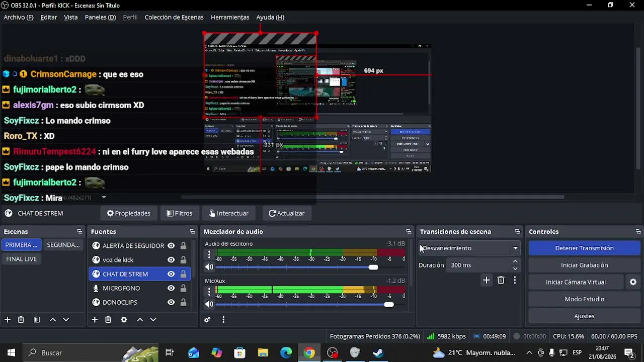Mute Mic/Aux speaker
644x362 pixels.
point(209,304)
